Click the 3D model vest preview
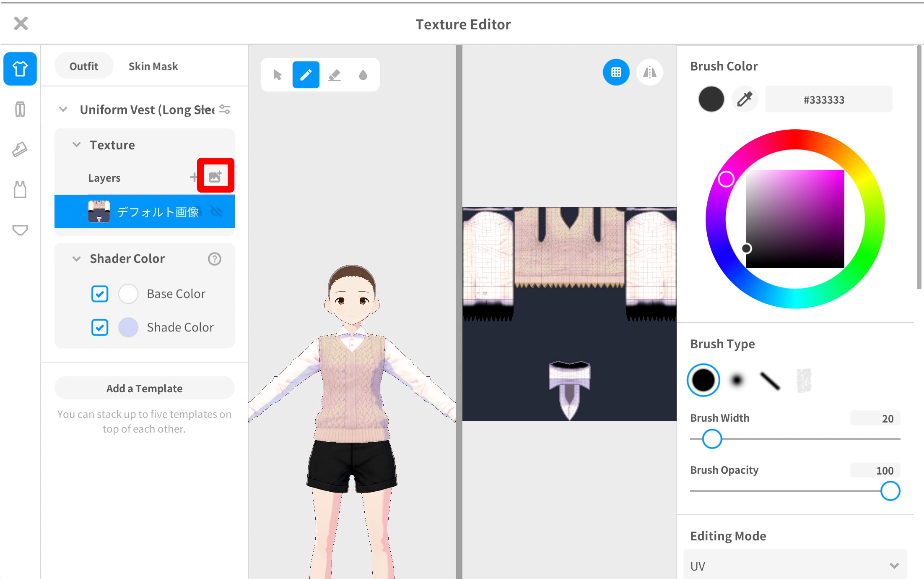 point(352,388)
